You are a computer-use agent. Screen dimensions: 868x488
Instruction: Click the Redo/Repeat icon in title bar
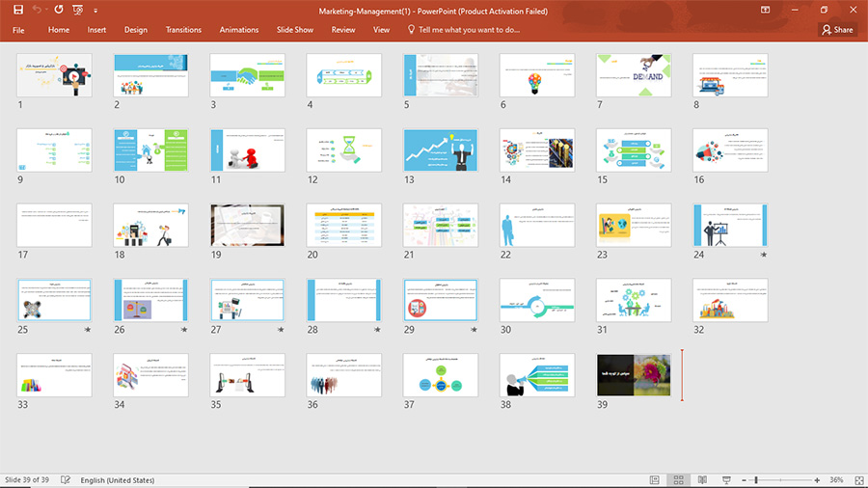coord(59,10)
